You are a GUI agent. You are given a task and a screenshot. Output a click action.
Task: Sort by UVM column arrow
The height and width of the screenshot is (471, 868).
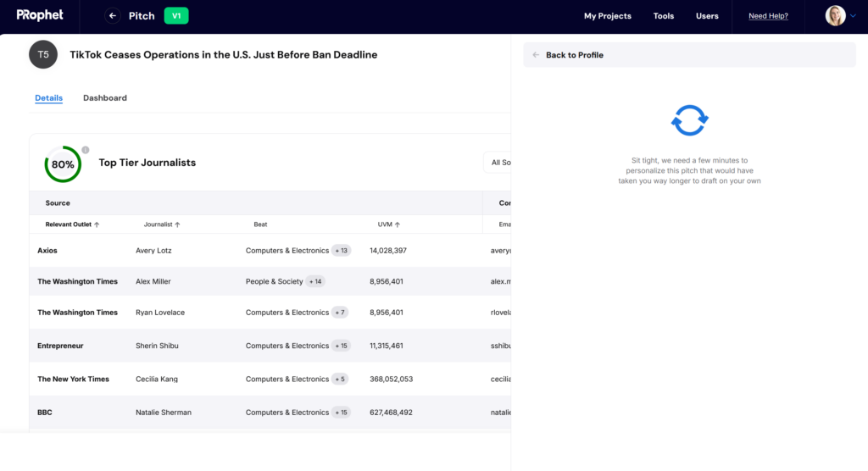[397, 224]
